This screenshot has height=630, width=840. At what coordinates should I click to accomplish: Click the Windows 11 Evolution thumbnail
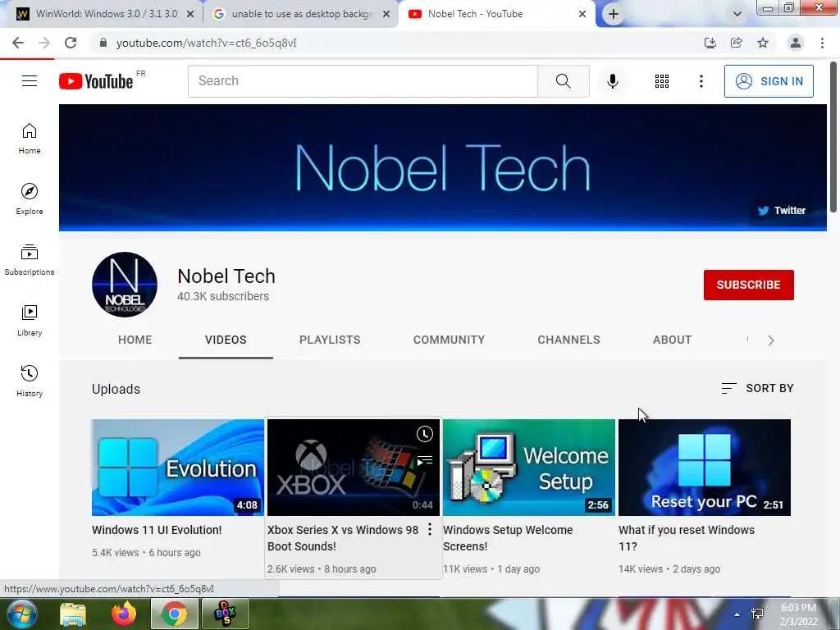(x=178, y=467)
